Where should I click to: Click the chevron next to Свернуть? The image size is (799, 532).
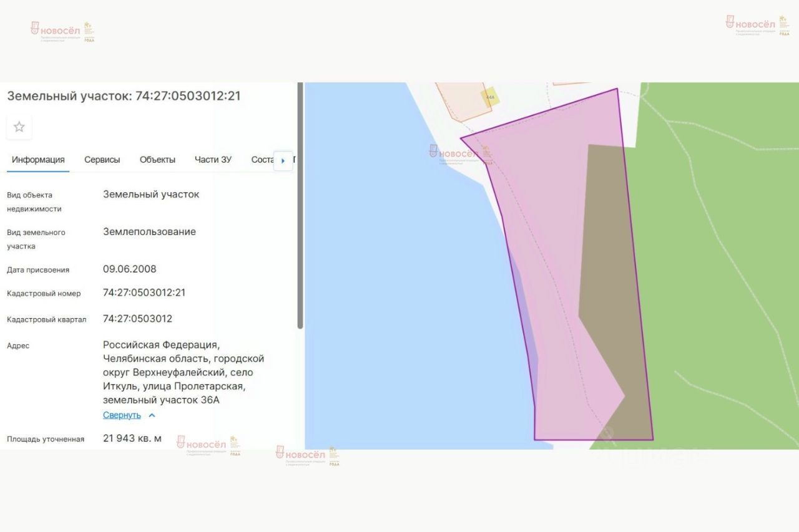[x=152, y=415]
